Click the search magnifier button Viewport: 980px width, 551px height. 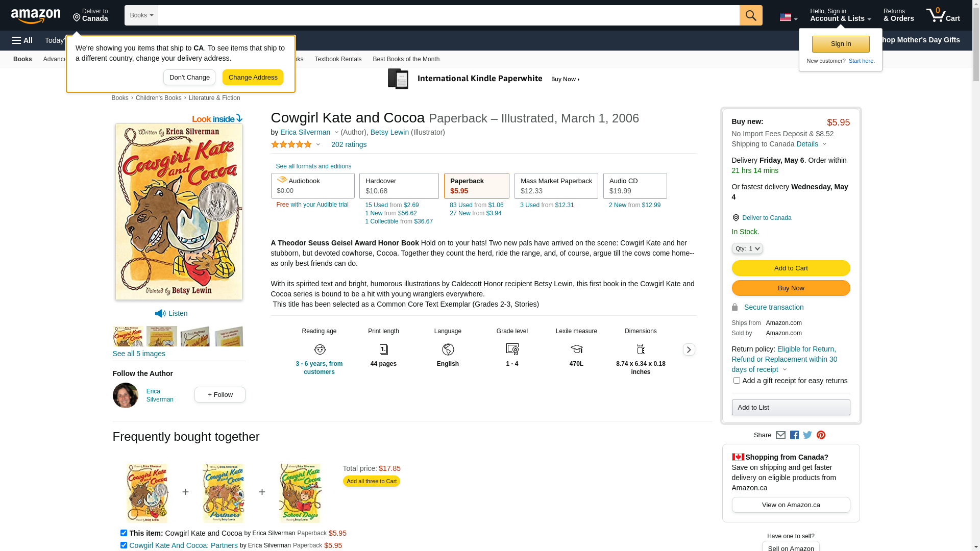pos(751,15)
